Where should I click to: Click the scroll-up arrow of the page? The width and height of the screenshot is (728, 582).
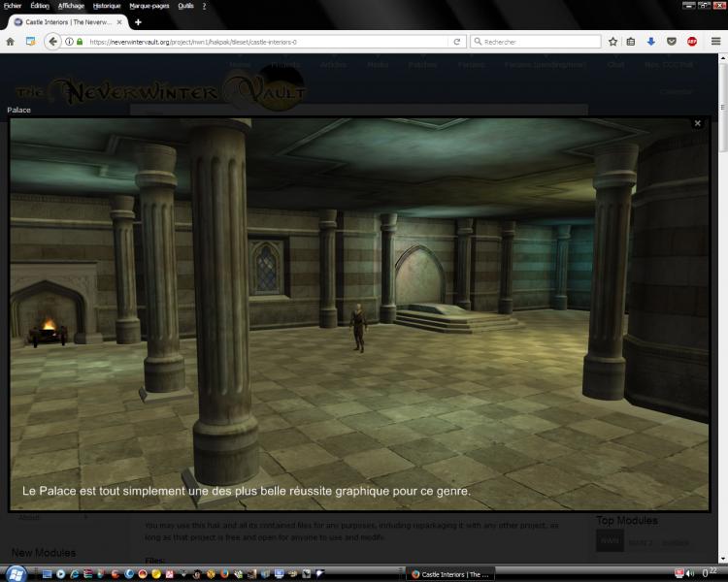pos(723,58)
